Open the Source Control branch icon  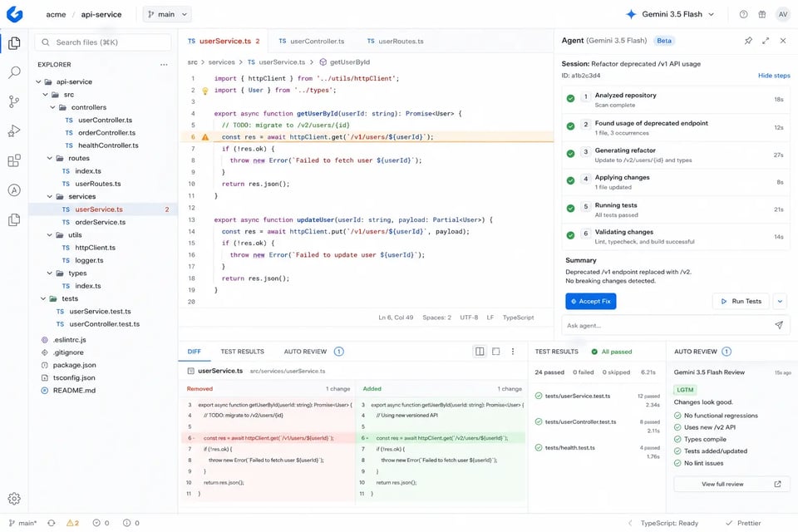[x=14, y=101]
